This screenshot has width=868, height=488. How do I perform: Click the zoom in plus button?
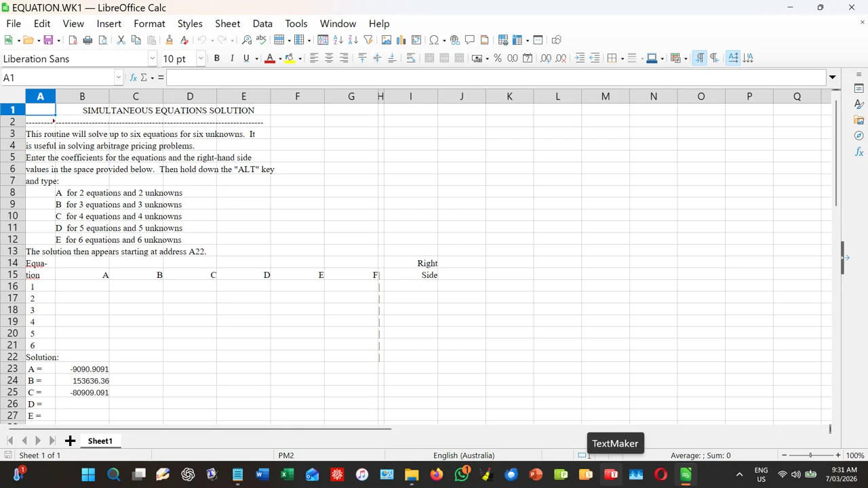pos(838,455)
